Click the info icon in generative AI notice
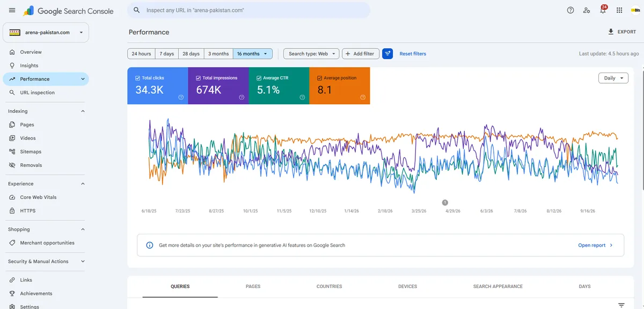Screen dimensions: 644x309 (150, 245)
